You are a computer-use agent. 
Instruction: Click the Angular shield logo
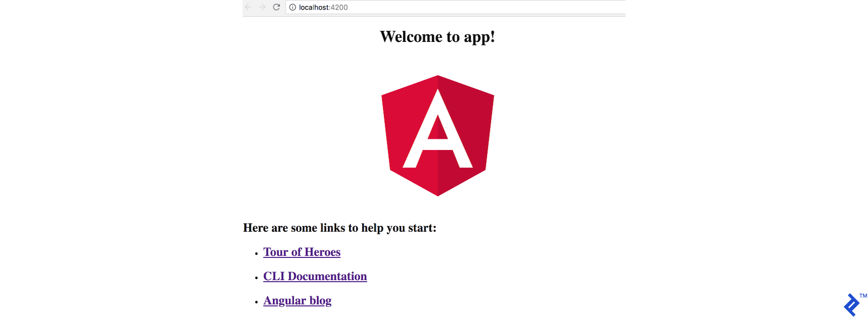coord(438,136)
